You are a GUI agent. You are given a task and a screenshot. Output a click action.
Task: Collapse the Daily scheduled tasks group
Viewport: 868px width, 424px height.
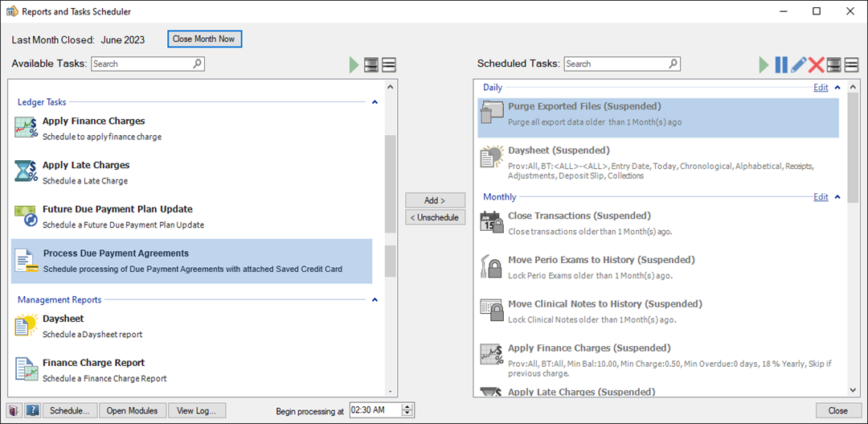point(837,88)
